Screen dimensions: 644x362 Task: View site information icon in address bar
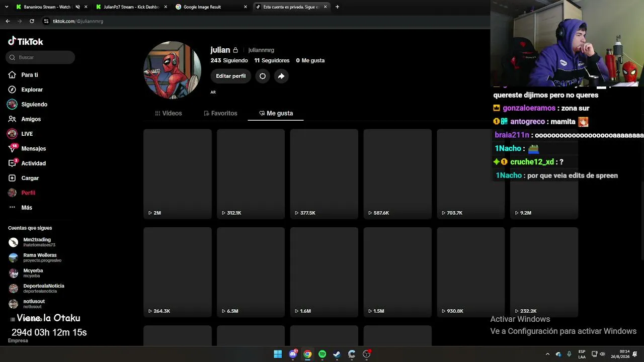pos(46,21)
